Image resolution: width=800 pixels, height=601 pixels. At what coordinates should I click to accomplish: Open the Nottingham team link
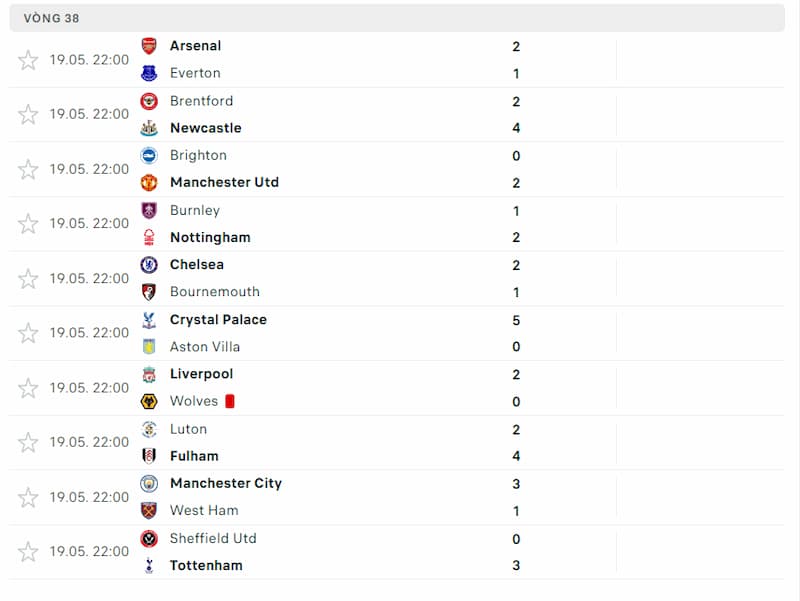pyautogui.click(x=210, y=237)
